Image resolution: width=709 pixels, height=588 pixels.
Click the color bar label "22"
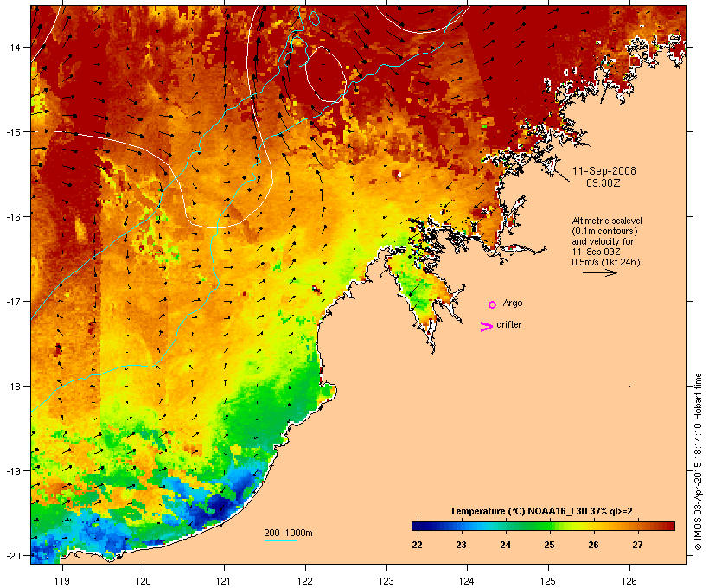417,545
